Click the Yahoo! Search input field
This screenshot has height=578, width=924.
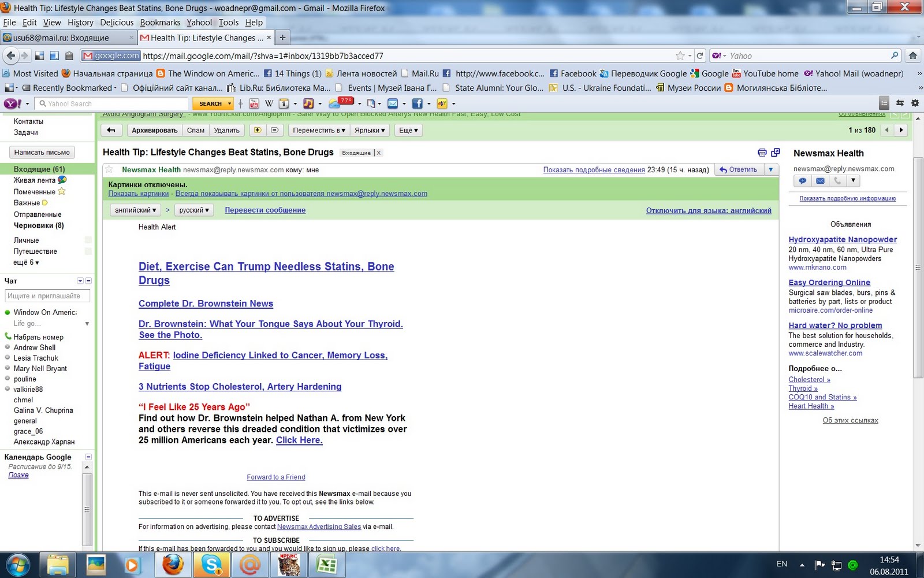click(x=111, y=103)
